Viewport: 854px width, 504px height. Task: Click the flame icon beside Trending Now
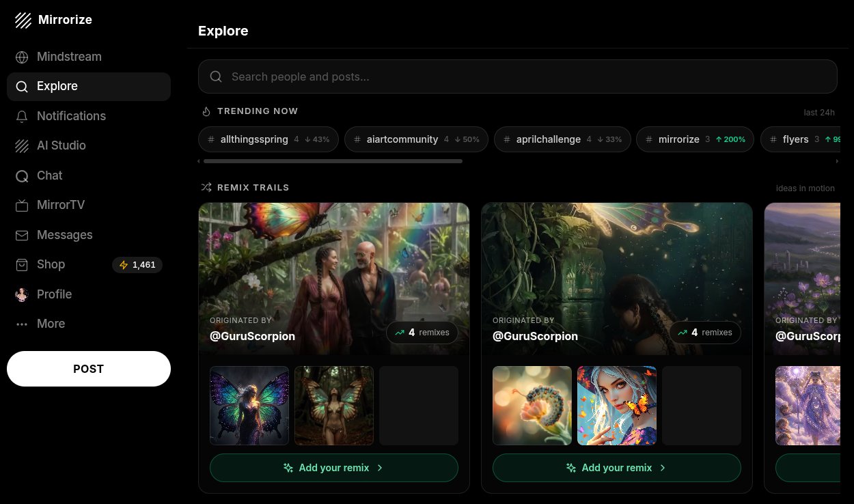(206, 111)
